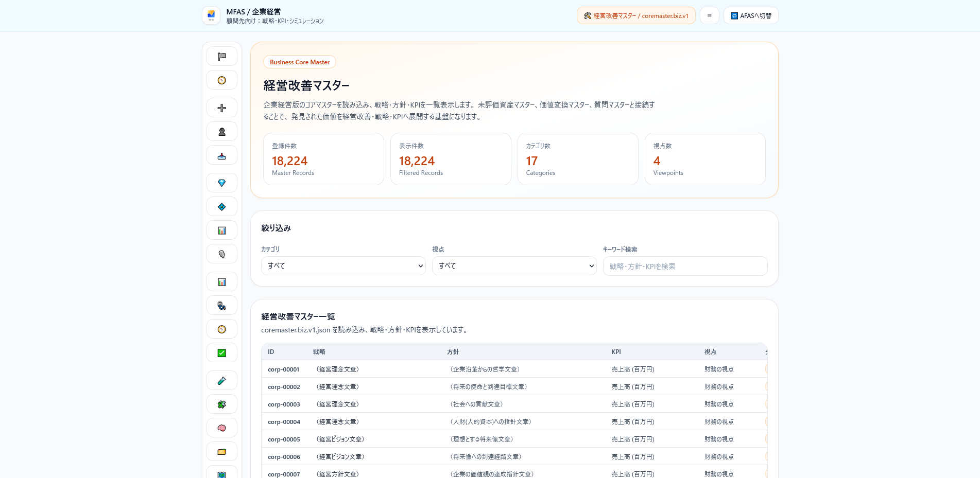Click the 方針 column header
This screenshot has height=478, width=980.
453,352
